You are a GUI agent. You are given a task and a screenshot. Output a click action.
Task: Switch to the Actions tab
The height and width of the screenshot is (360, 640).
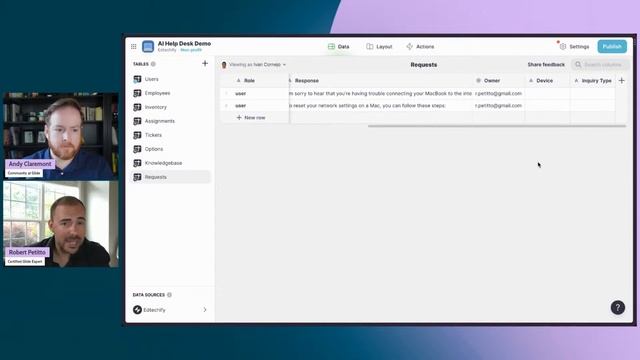tap(420, 47)
